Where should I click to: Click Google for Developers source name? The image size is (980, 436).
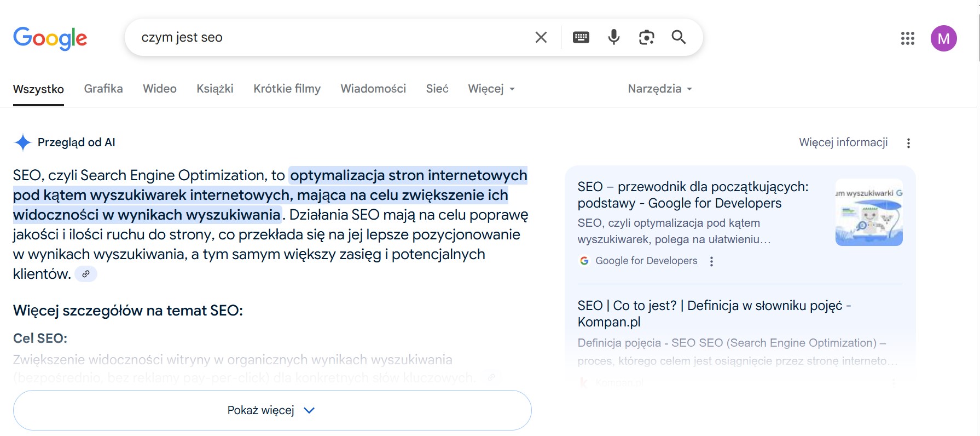click(x=646, y=261)
